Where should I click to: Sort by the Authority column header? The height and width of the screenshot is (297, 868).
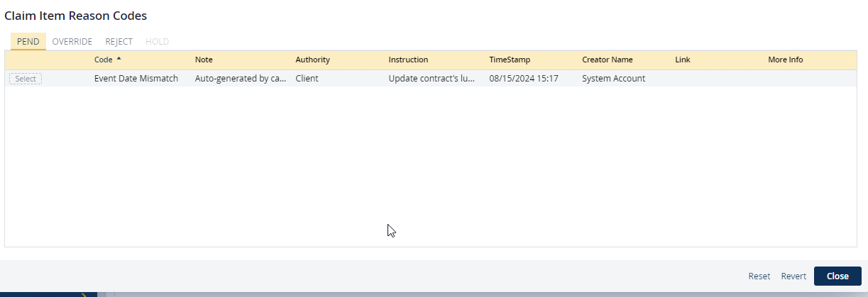click(x=312, y=60)
